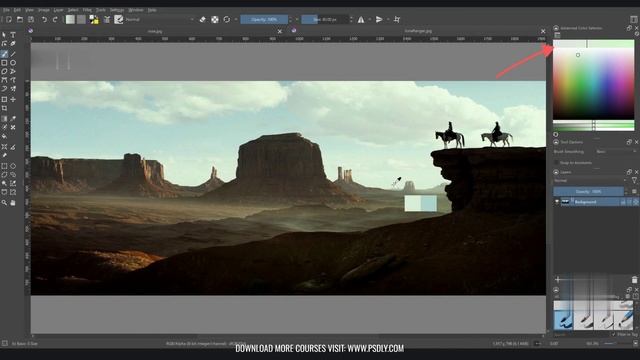Open an existing file via toolbar

[x=20, y=20]
